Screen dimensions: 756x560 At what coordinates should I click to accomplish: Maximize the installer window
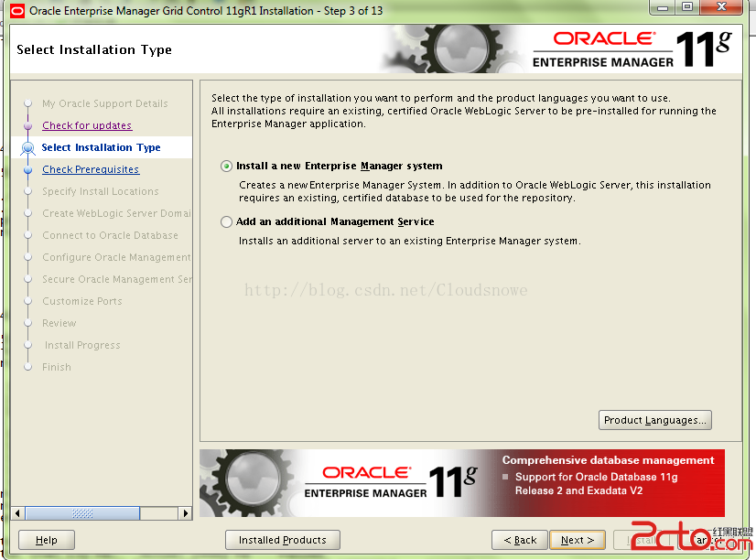(x=687, y=7)
